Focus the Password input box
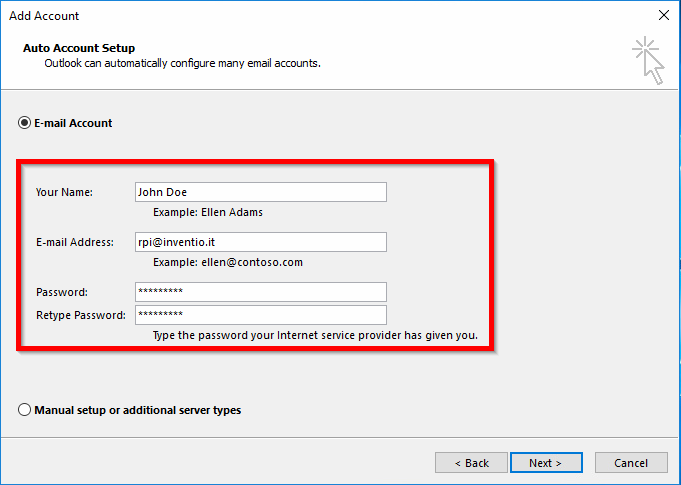Viewport: 681px width, 485px height. (260, 292)
